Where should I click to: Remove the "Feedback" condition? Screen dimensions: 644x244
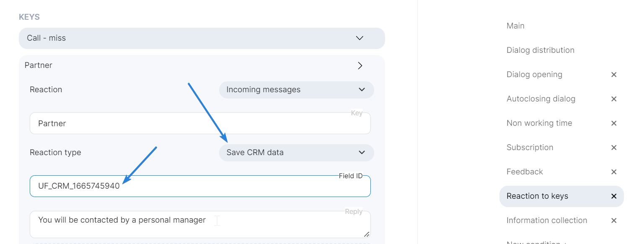pos(613,172)
